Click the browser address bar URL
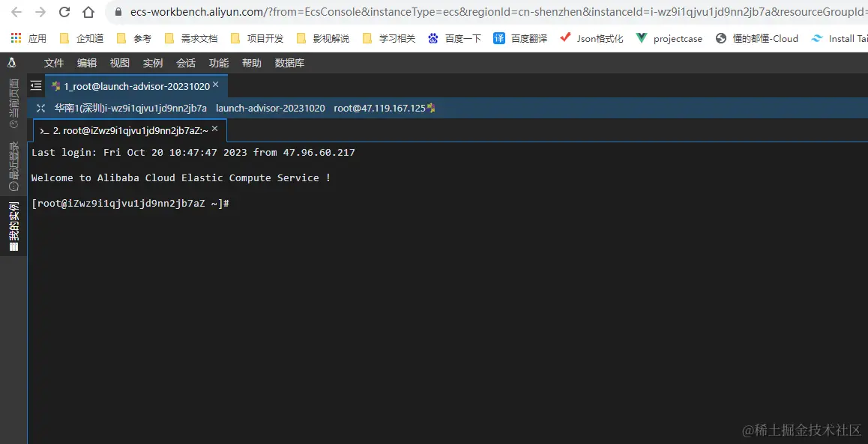 coord(498,12)
